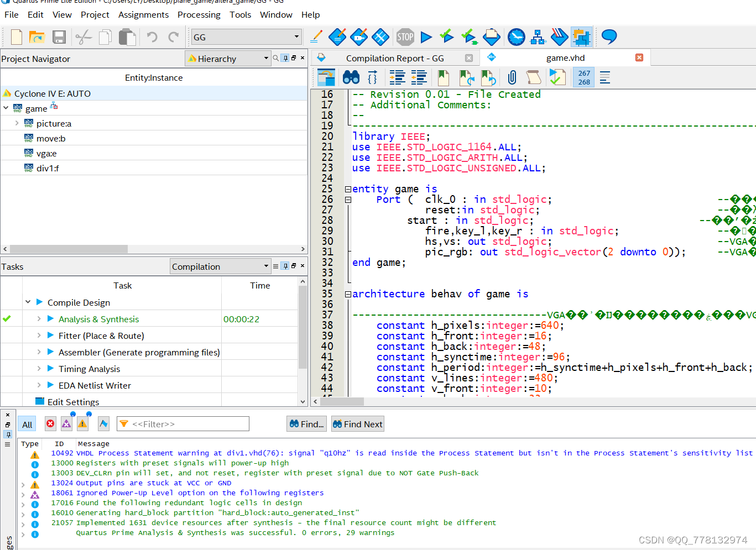
Task: Stop processing with the STOP icon
Action: (405, 37)
